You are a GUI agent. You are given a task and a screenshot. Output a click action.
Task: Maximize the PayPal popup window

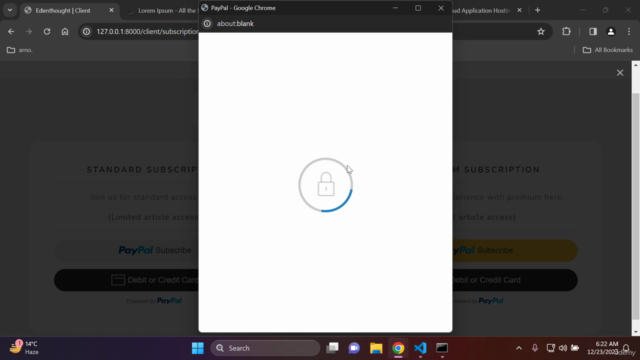[418, 8]
